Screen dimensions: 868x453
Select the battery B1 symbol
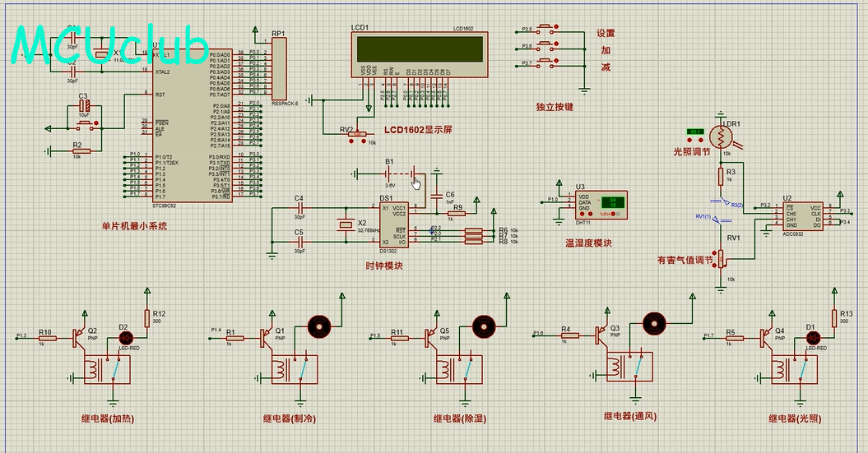pos(401,173)
